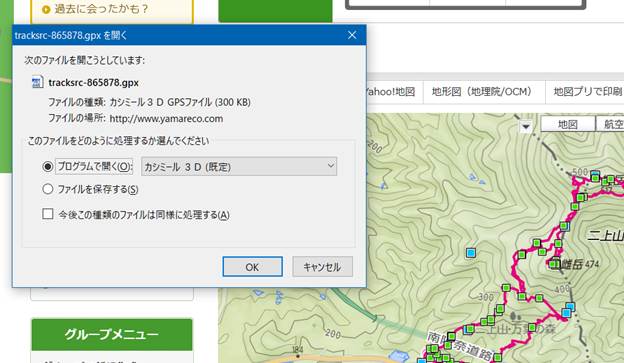Open the 地図プリで印刷 tab
Screen dimensions: 624x363
coord(587,92)
